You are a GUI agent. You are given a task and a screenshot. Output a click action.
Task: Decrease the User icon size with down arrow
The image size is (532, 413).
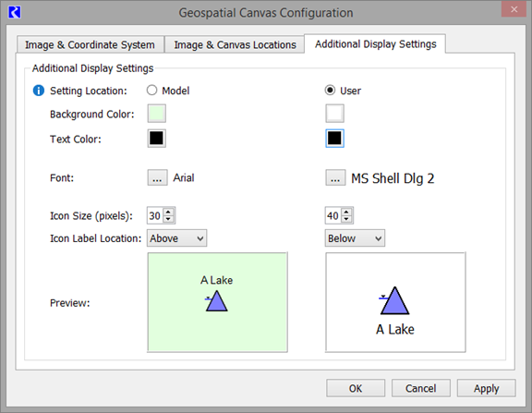346,219
